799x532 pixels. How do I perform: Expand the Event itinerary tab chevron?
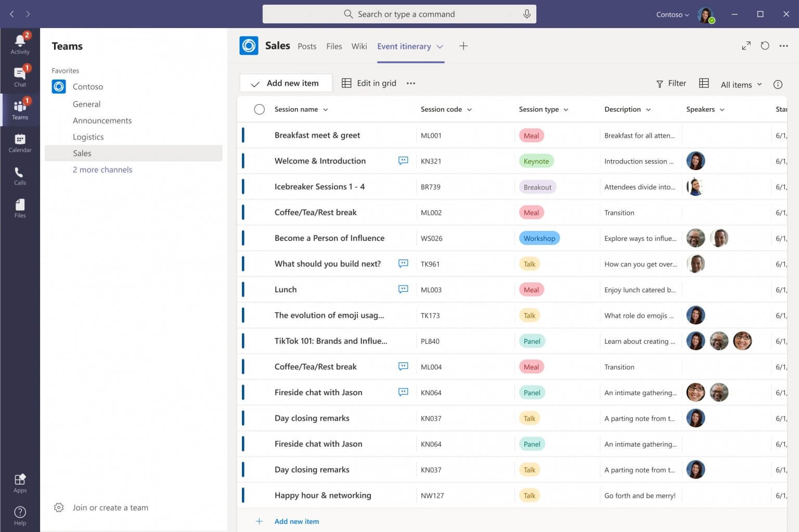tap(440, 46)
